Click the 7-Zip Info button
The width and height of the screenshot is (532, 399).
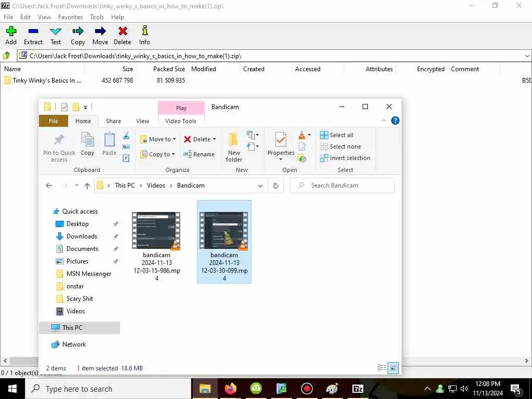coord(144,35)
